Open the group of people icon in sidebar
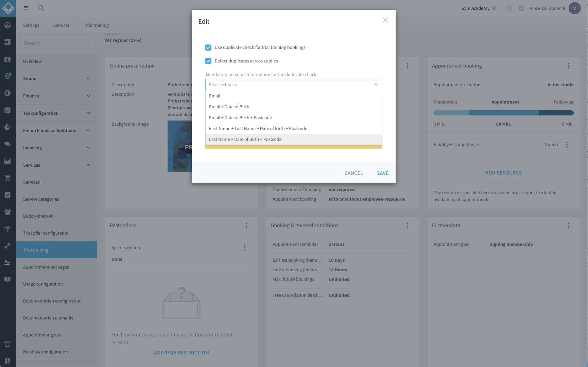The width and height of the screenshot is (588, 367). [7, 212]
